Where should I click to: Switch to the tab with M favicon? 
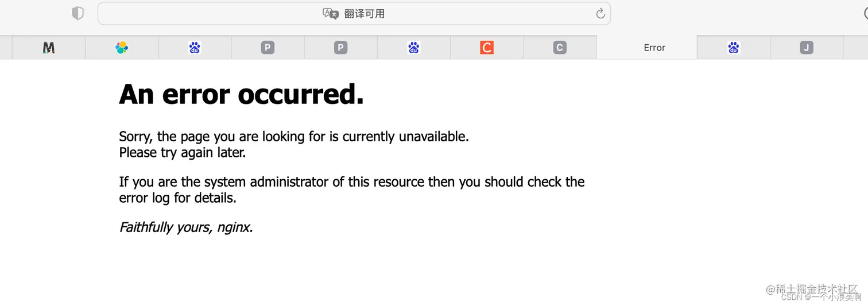pos(49,48)
